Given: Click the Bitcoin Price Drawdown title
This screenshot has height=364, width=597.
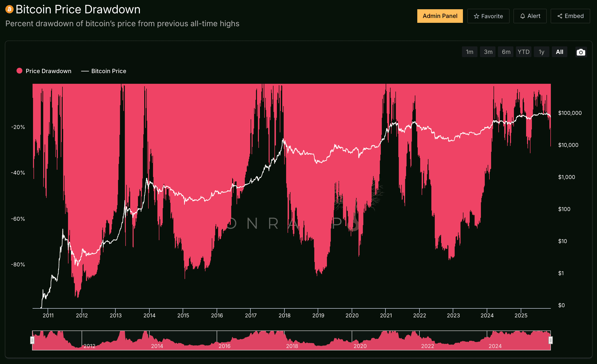Looking at the screenshot, I should [78, 9].
